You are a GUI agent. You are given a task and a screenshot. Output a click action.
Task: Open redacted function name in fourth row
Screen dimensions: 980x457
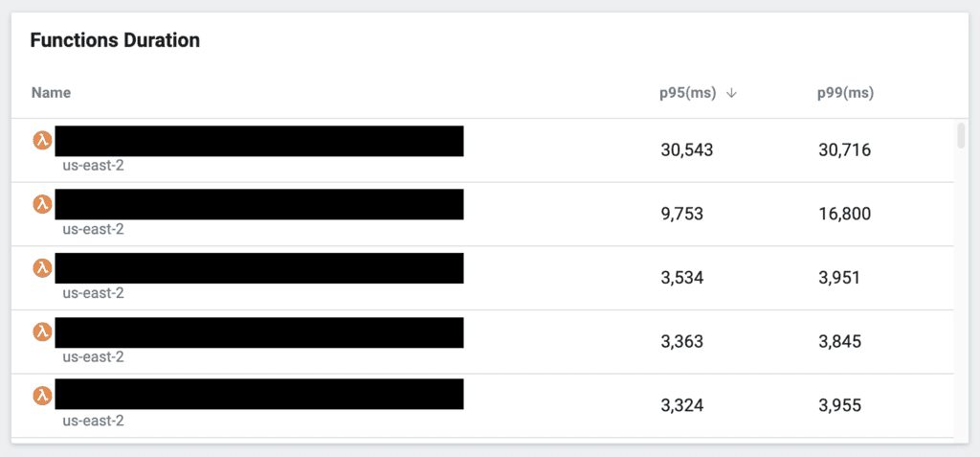258,331
